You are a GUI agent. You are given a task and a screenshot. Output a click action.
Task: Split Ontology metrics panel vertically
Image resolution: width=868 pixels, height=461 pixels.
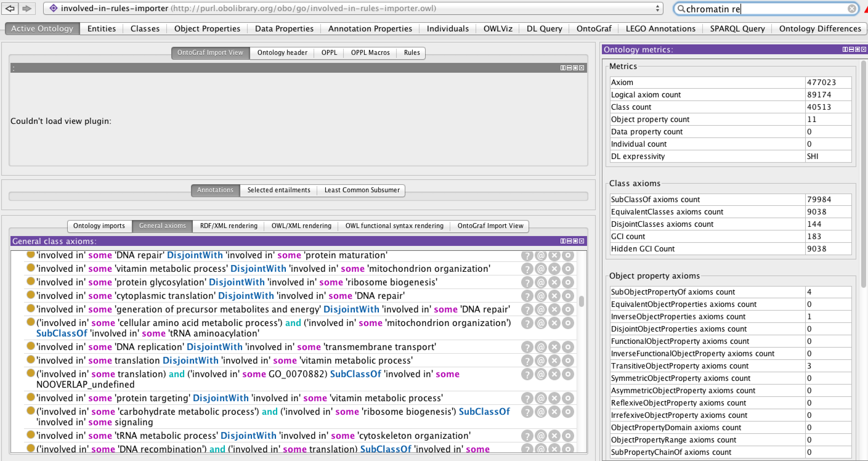pos(846,50)
